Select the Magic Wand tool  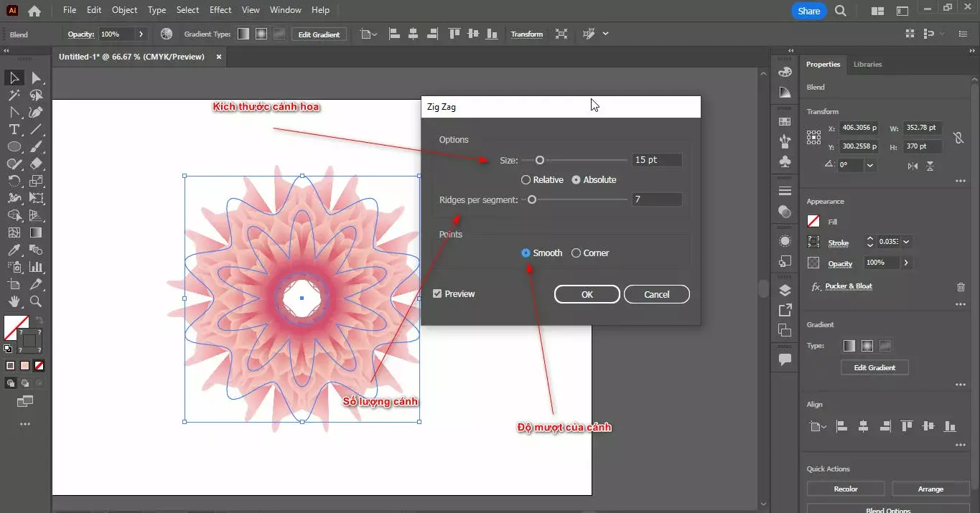coord(14,95)
